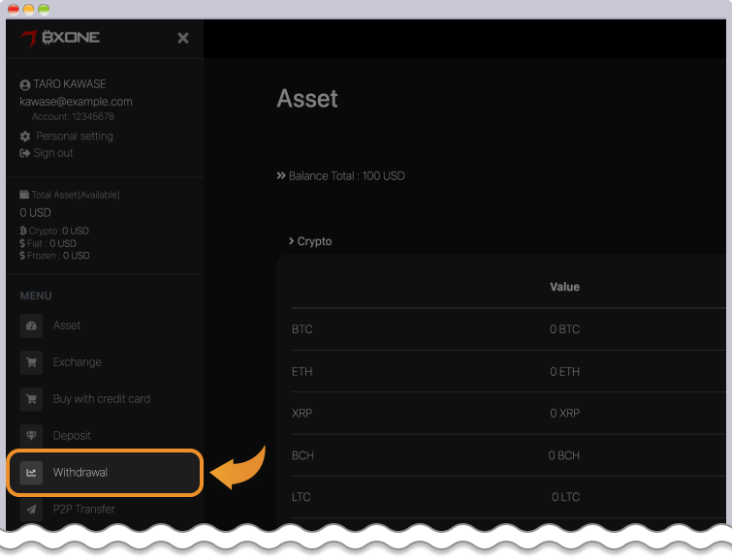The image size is (732, 560).
Task: Close the BXONE sidebar with the X icon
Action: [x=183, y=38]
